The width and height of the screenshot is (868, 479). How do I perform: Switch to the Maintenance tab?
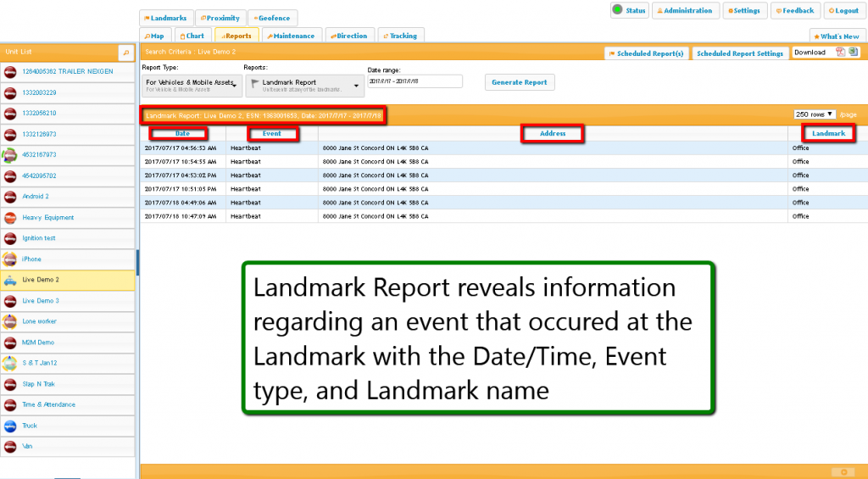point(292,36)
